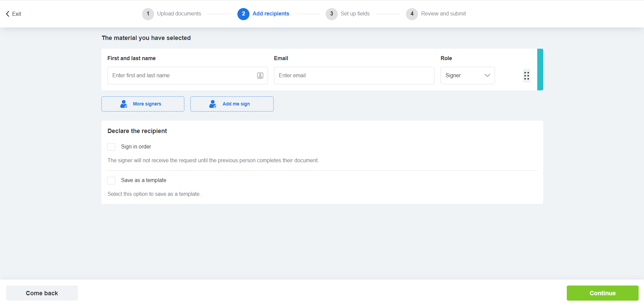644x305 pixels.
Task: Enable the Sign in order checkbox
Action: pos(111,147)
